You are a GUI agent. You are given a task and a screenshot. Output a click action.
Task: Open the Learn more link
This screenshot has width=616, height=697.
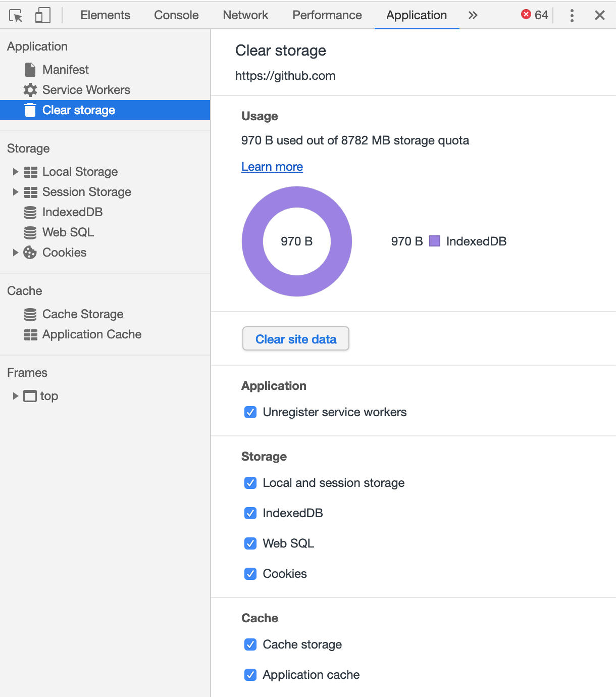(272, 167)
